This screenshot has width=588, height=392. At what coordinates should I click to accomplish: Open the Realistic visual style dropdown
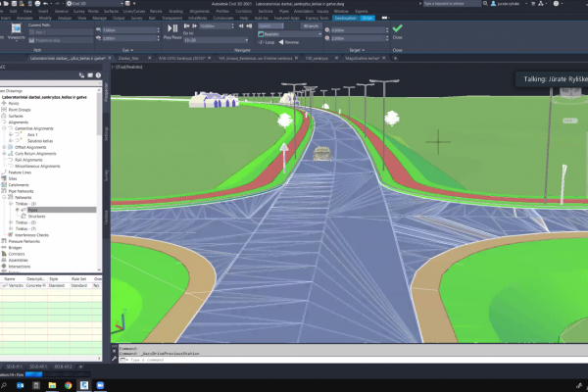pos(290,34)
